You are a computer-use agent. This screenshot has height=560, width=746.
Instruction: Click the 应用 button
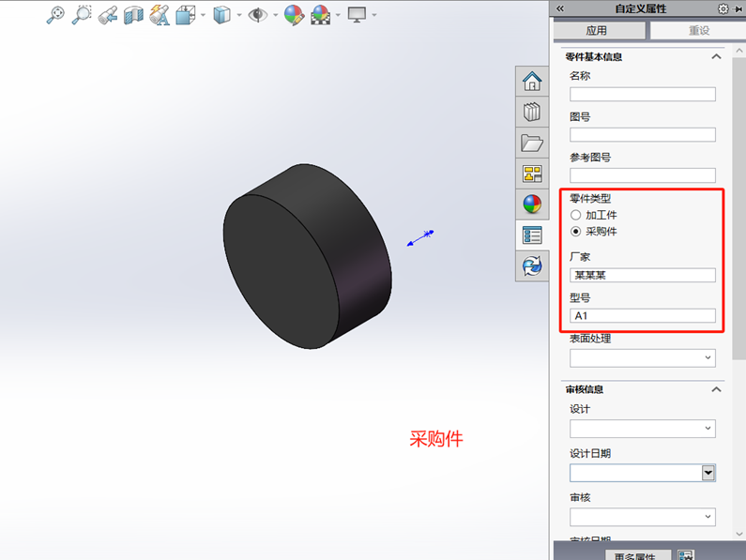coord(597,31)
